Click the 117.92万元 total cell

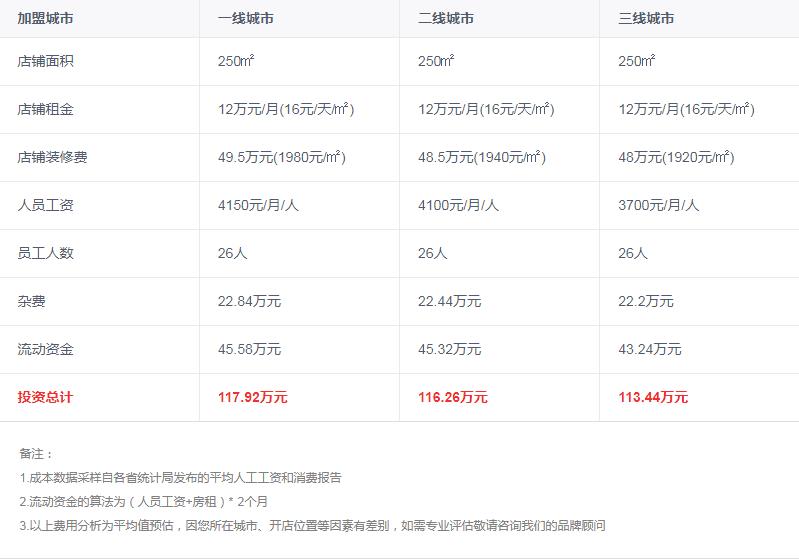(x=253, y=397)
